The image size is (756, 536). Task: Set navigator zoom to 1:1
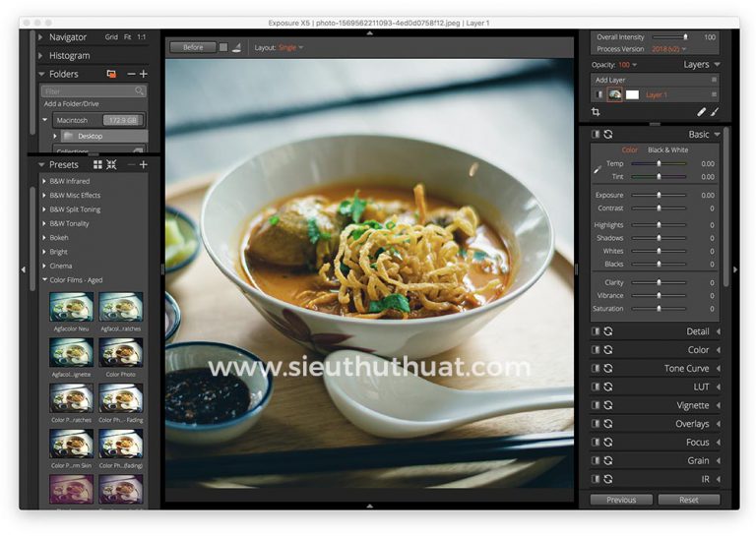tap(142, 37)
